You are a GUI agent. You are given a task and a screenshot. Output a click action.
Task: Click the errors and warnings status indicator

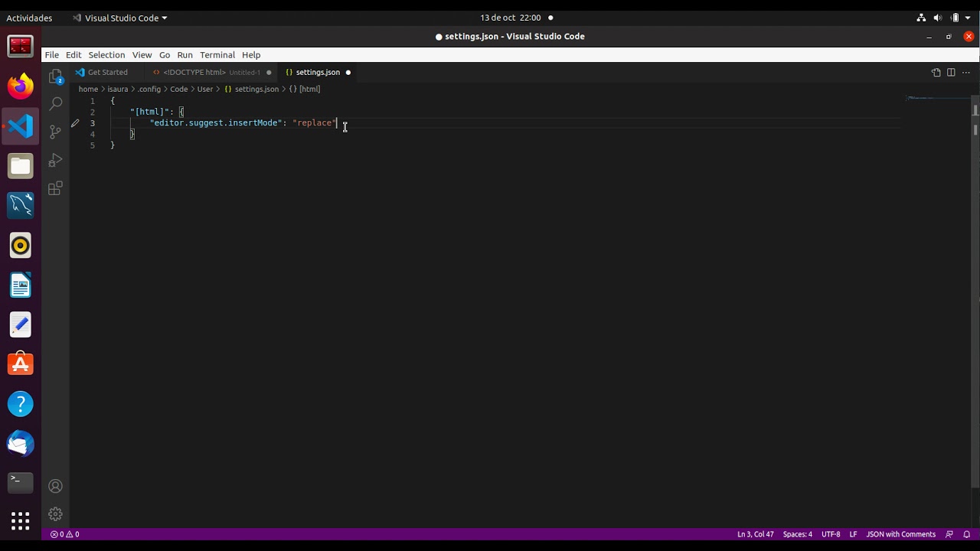coord(65,534)
